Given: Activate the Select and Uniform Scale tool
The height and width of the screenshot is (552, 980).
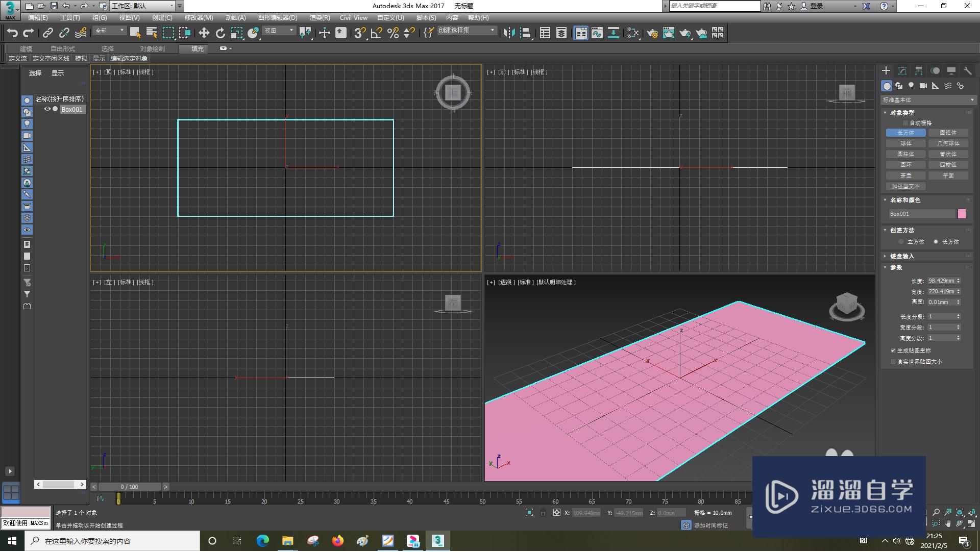Looking at the screenshot, I should coord(236,33).
